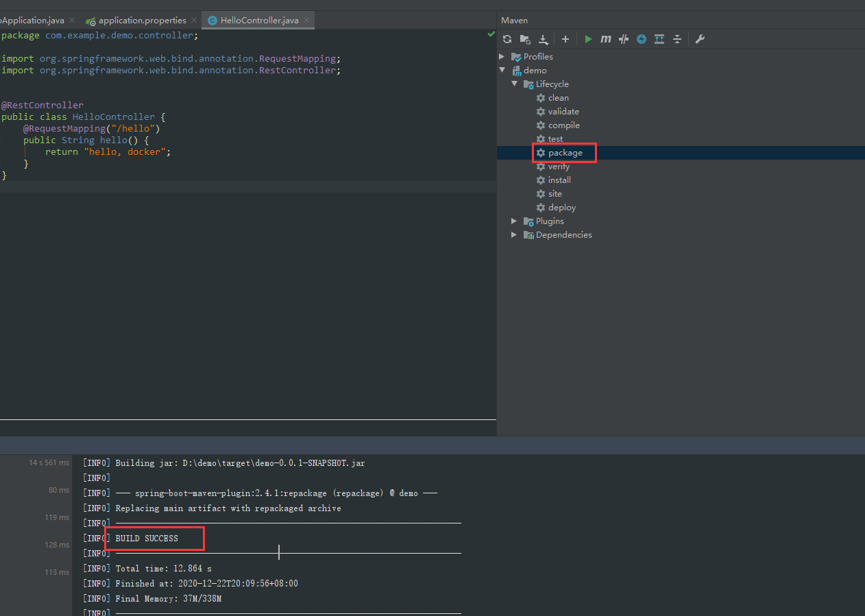Close the application.properties tab
Screen dimensions: 865x616
(194, 21)
